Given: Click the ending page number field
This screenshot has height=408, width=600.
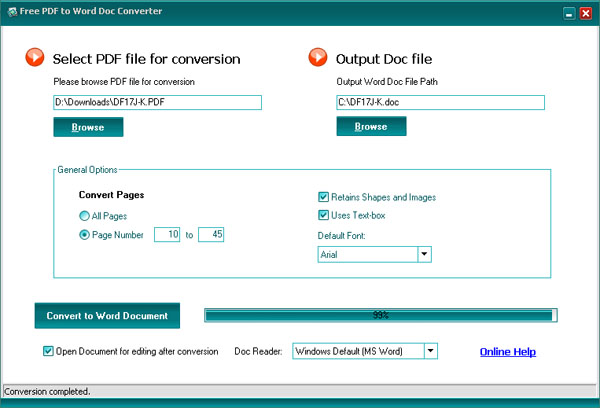Looking at the screenshot, I should [x=211, y=234].
